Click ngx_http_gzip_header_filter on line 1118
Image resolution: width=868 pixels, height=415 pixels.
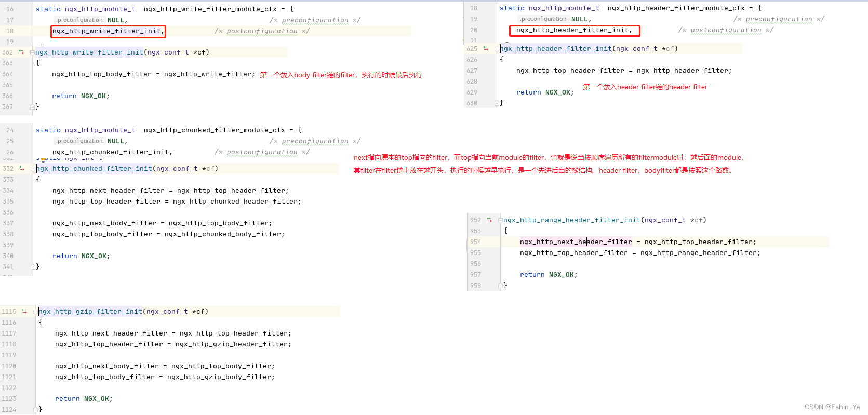click(232, 344)
